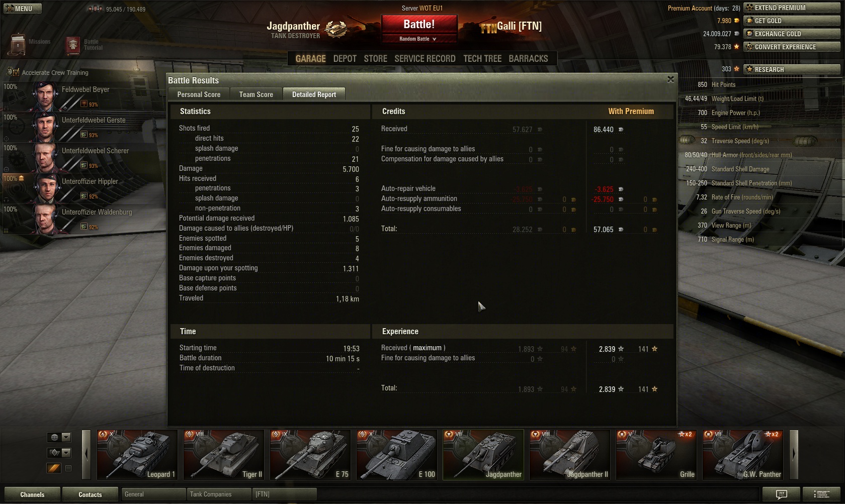Open the Tech Tree menu

(482, 59)
